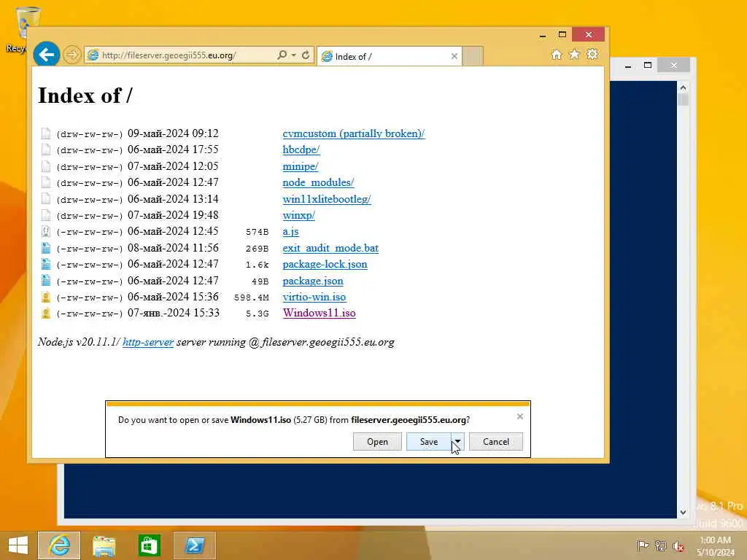Image resolution: width=747 pixels, height=560 pixels.
Task: Open the minipe/ directory link
Action: click(x=300, y=166)
